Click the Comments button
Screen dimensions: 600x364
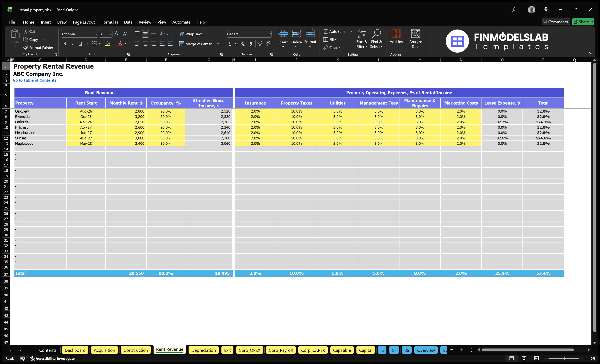(x=555, y=22)
